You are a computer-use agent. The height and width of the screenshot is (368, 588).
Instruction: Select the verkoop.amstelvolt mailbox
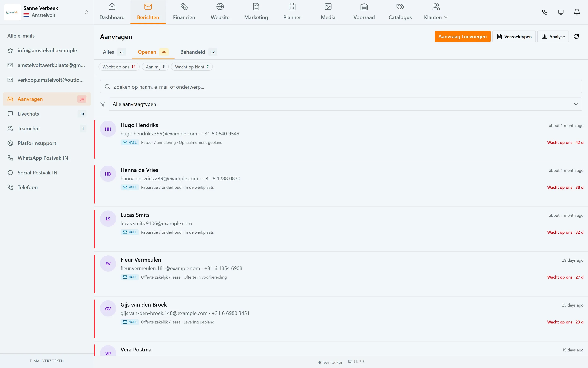click(47, 80)
